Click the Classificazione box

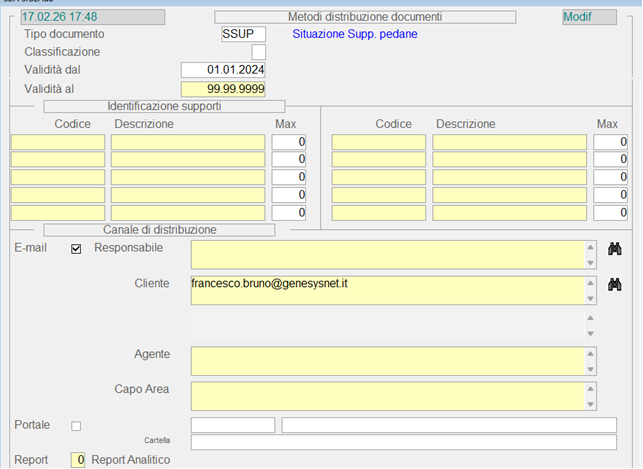click(x=258, y=52)
